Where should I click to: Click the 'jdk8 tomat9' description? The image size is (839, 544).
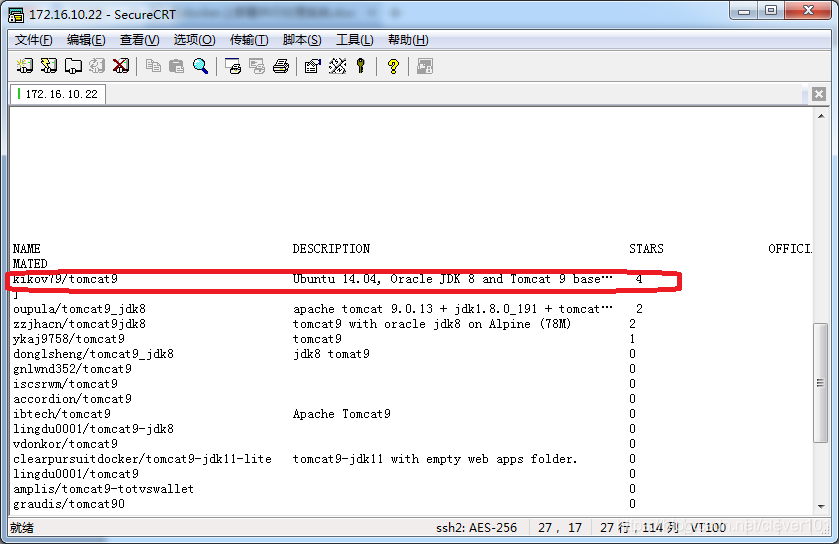(331, 354)
